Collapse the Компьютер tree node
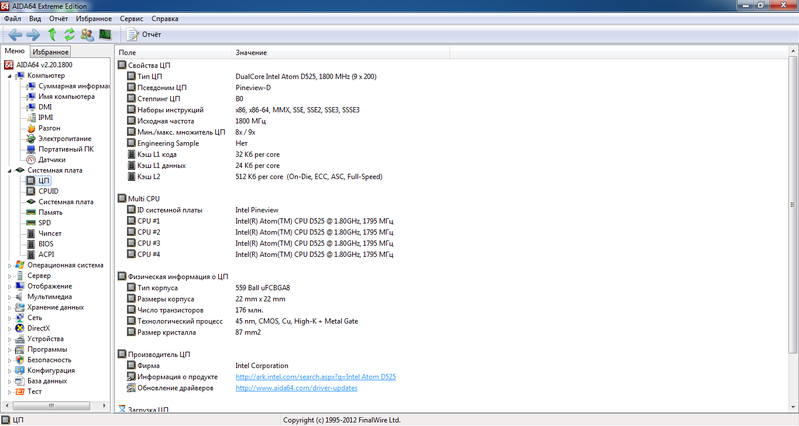 coord(10,75)
